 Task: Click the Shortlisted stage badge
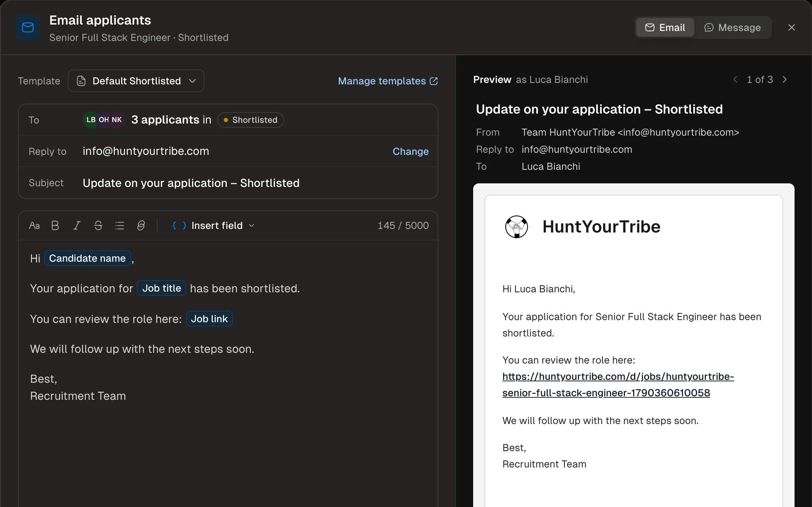click(251, 120)
